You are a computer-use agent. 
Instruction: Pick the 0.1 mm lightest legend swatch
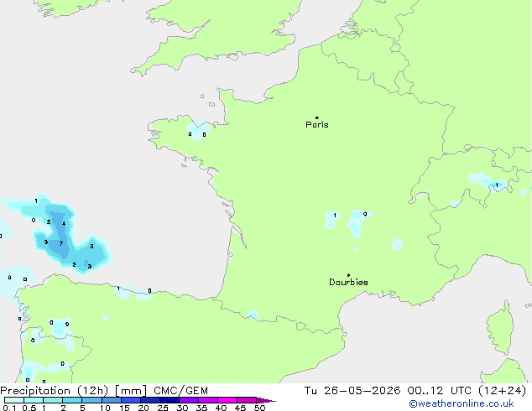click(14, 400)
